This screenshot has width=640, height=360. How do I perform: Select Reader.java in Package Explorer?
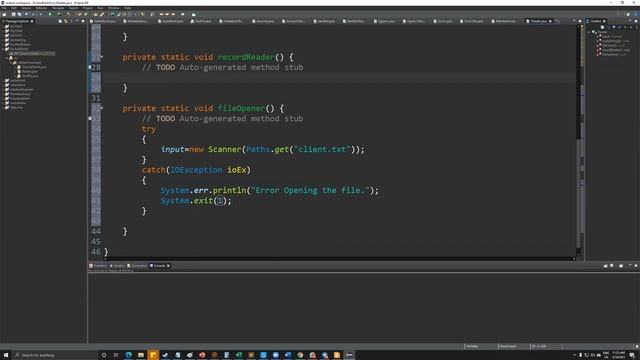29,71
